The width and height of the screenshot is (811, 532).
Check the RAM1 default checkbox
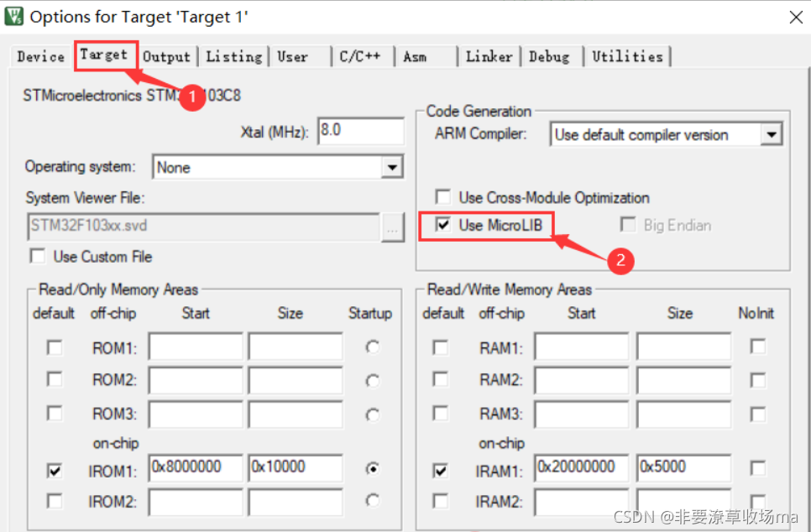click(x=440, y=347)
